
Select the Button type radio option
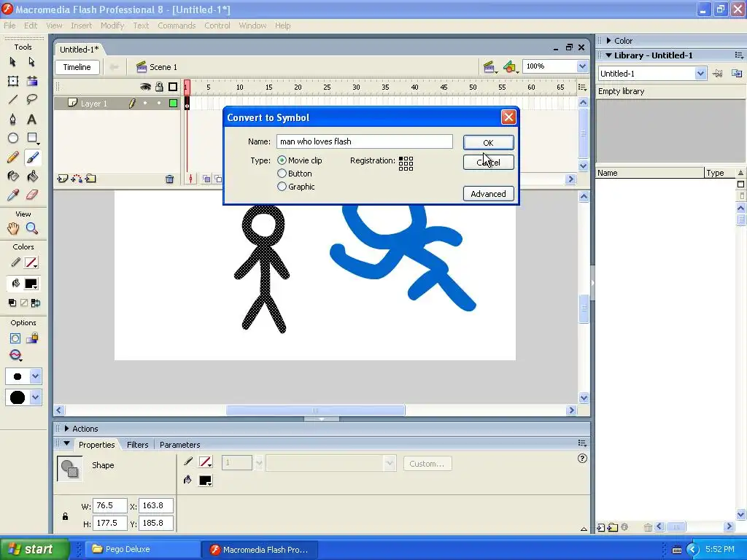(282, 174)
